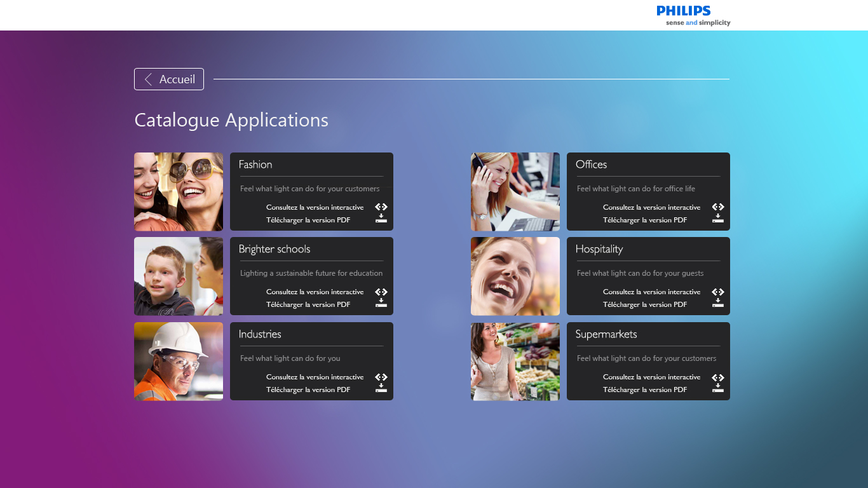The height and width of the screenshot is (488, 868).
Task: Open 'Consultez la version interactive' for Industries
Action: [x=315, y=377]
